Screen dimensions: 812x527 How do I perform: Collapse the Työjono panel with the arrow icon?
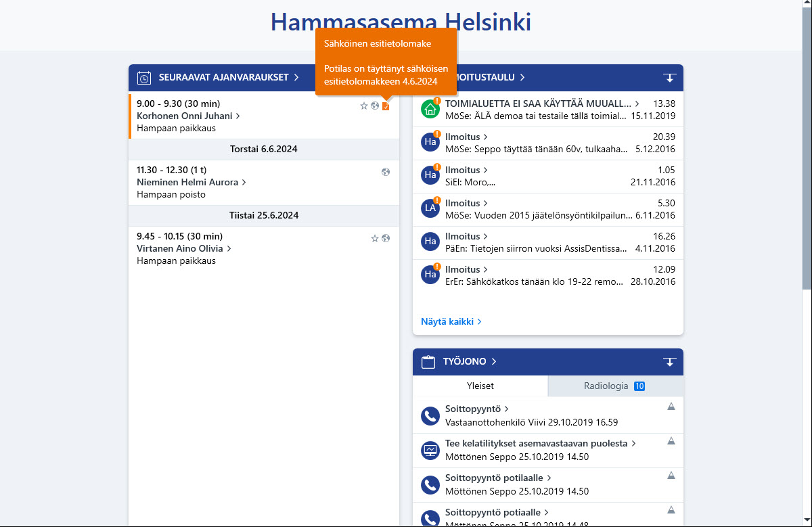click(670, 362)
